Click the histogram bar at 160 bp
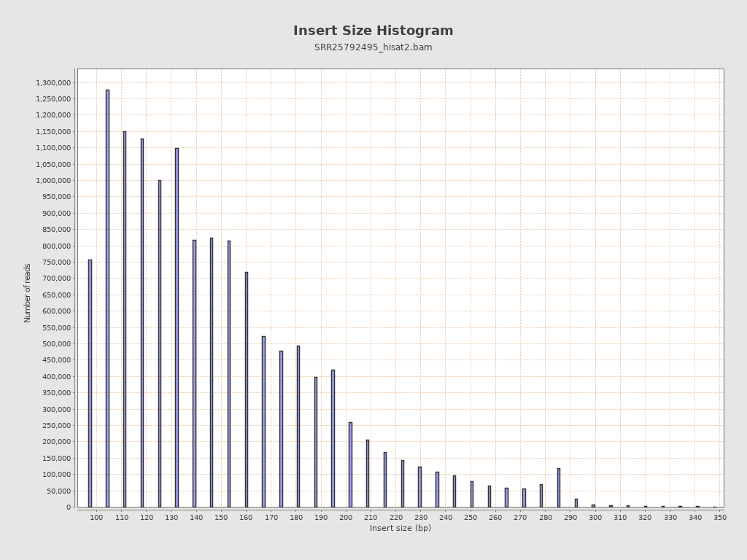The image size is (747, 560). [247, 389]
